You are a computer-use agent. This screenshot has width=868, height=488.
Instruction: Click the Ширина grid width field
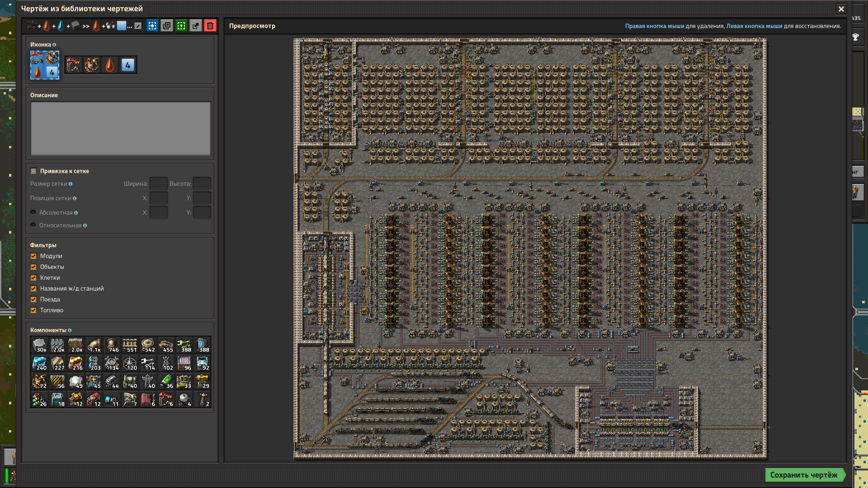coord(159,184)
